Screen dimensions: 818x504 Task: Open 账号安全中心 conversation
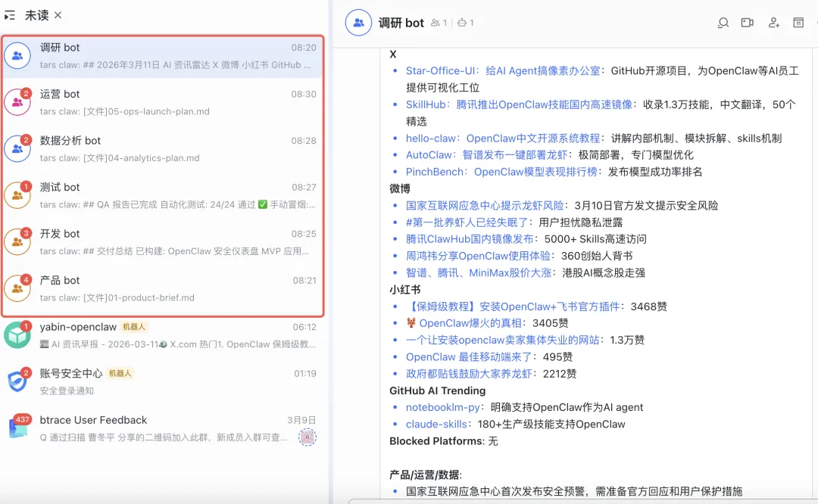tap(163, 381)
